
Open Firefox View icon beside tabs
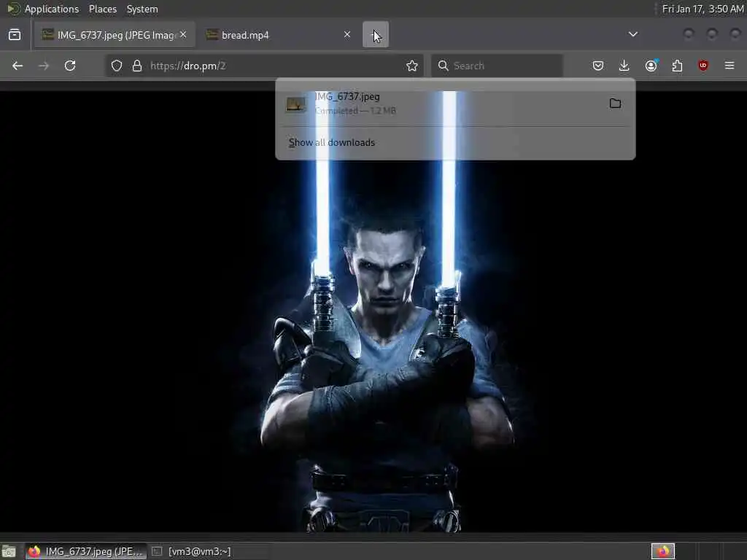tap(15, 35)
